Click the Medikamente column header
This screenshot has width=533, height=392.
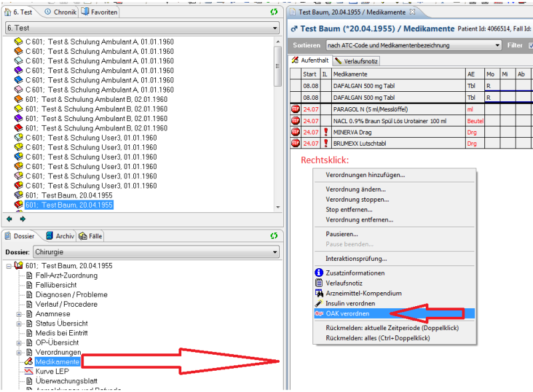pyautogui.click(x=398, y=74)
